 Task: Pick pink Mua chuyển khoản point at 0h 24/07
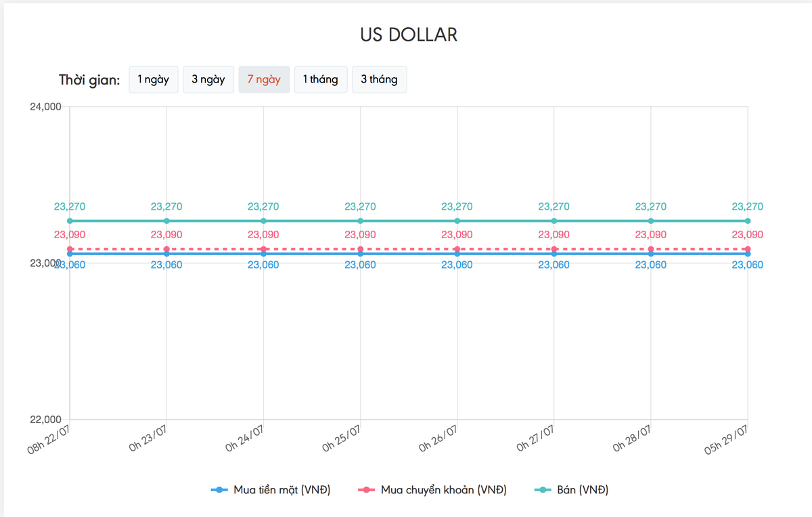(x=263, y=250)
